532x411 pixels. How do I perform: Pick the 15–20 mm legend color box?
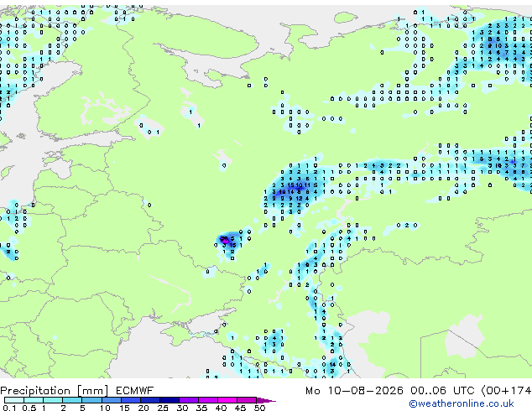pyautogui.click(x=130, y=400)
